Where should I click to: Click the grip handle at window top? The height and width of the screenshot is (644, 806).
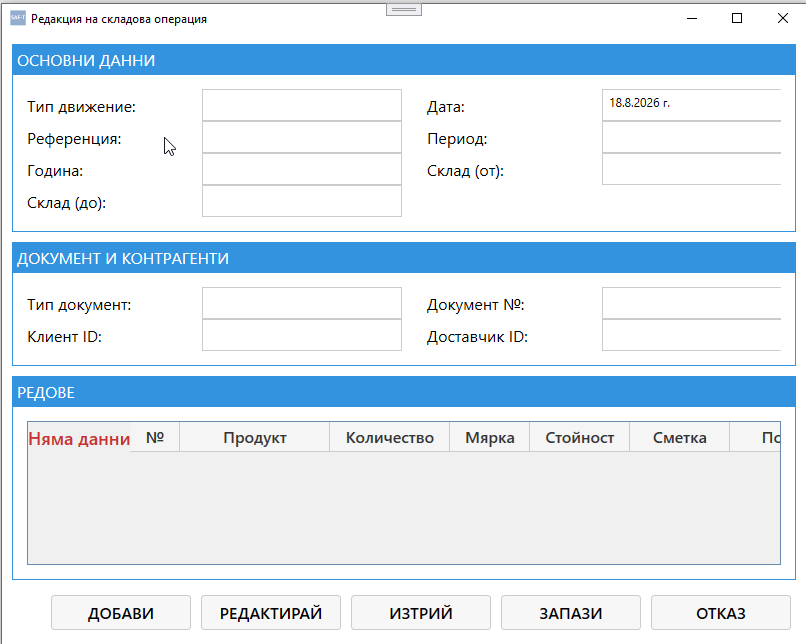click(404, 10)
